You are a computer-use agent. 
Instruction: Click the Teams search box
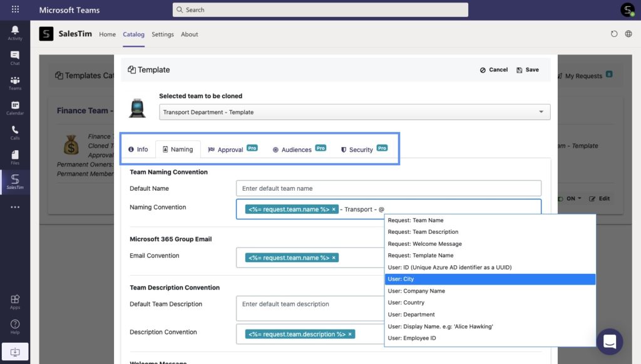click(x=320, y=10)
